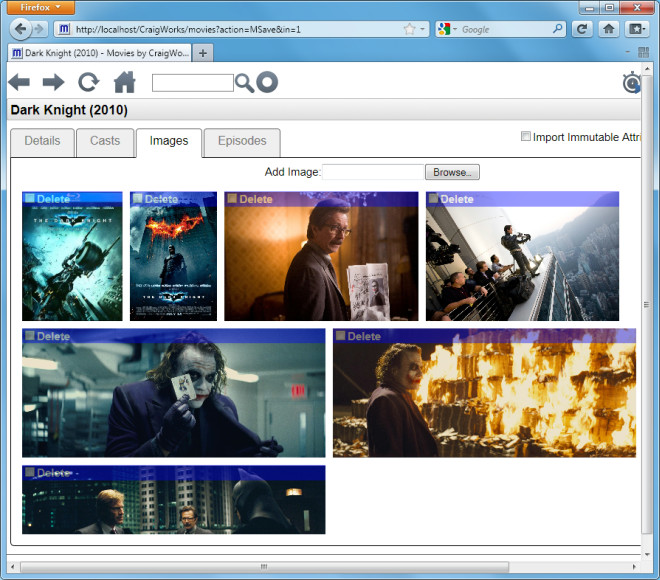The width and height of the screenshot is (660, 580).
Task: Click the scroll down arrow
Action: pos(647,554)
